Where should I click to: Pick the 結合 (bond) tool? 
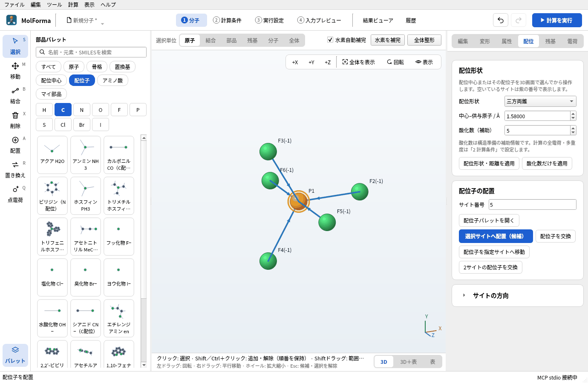pos(15,95)
